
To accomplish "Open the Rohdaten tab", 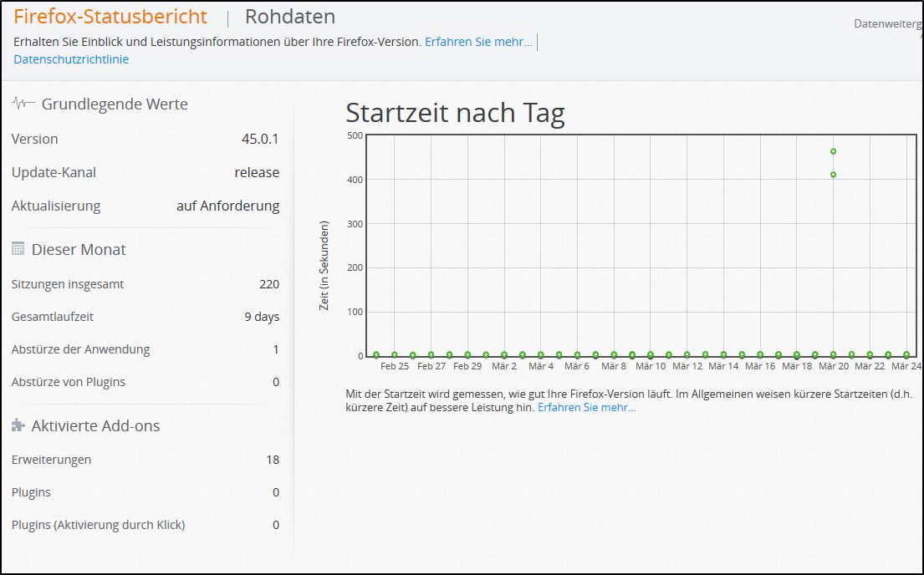I will [x=290, y=17].
